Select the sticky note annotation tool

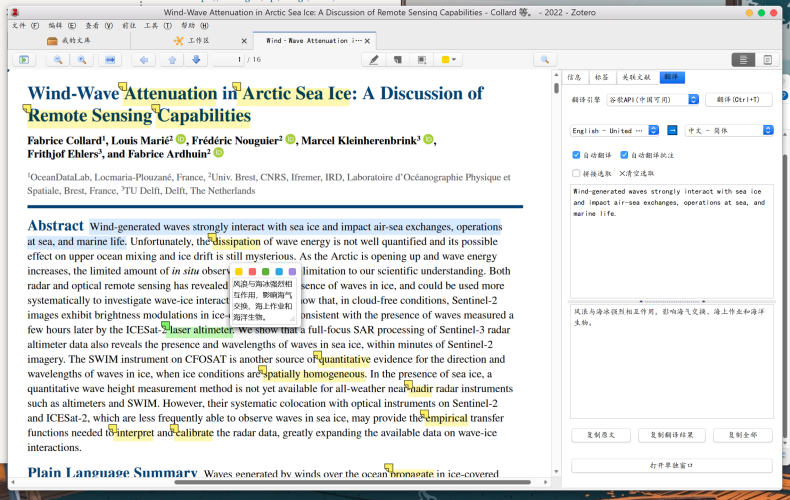pos(398,60)
